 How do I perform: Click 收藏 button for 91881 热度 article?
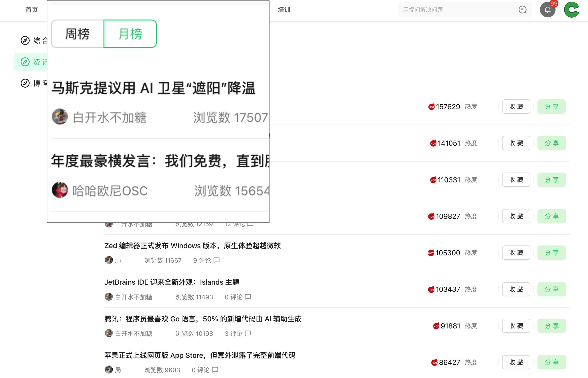(516, 326)
